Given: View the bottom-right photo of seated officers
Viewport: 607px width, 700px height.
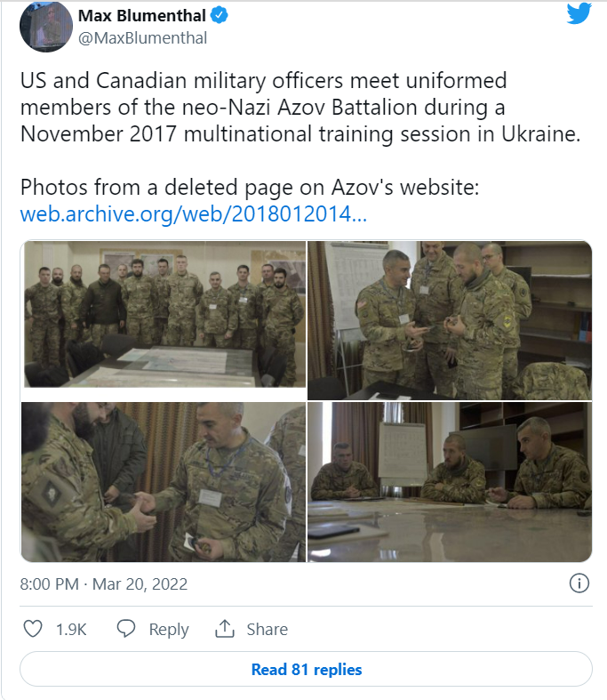Looking at the screenshot, I should pyautogui.click(x=450, y=482).
